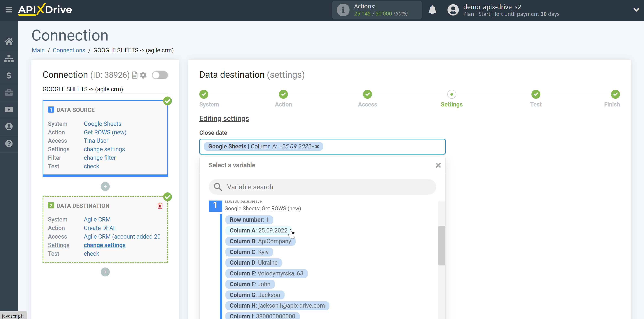The image size is (644, 319).
Task: Open the help question mark icon
Action: click(9, 144)
